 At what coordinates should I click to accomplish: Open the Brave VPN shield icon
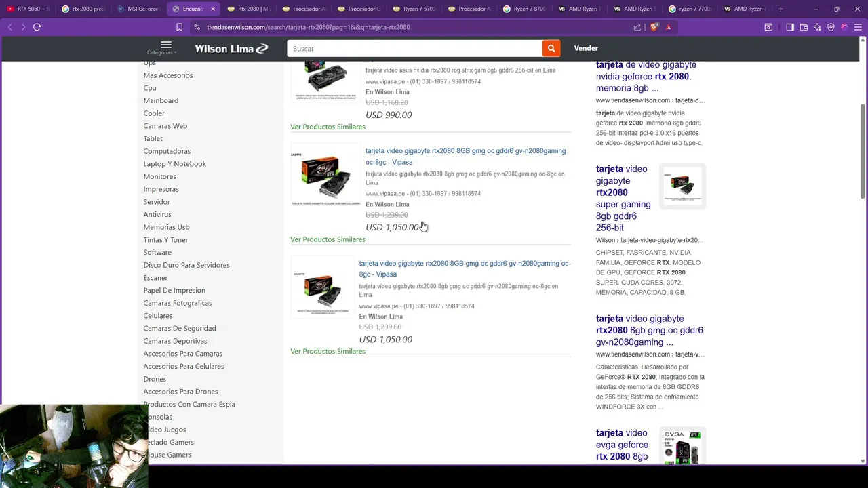(831, 27)
